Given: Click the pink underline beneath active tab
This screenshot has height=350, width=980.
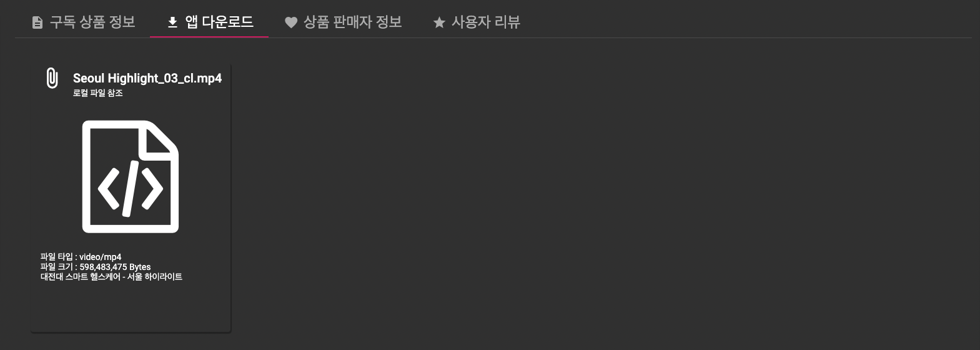Looking at the screenshot, I should pos(209,37).
